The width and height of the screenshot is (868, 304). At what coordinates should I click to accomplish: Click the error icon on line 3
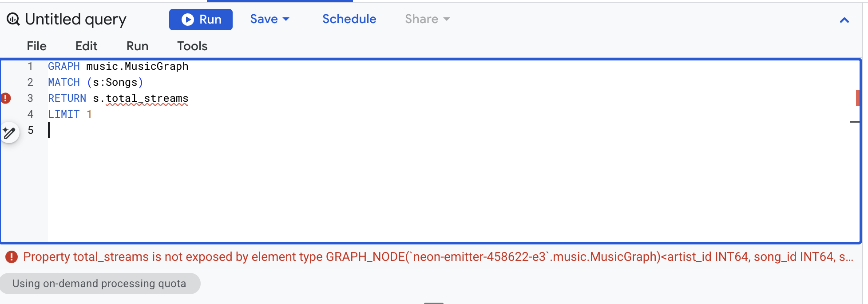(x=6, y=98)
